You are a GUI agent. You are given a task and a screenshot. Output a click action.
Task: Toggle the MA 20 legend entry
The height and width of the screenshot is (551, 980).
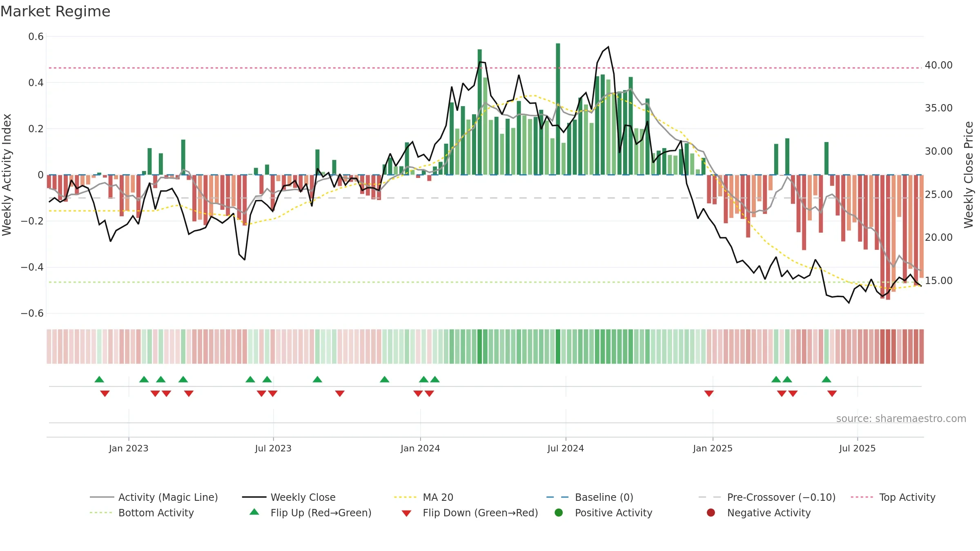click(423, 497)
